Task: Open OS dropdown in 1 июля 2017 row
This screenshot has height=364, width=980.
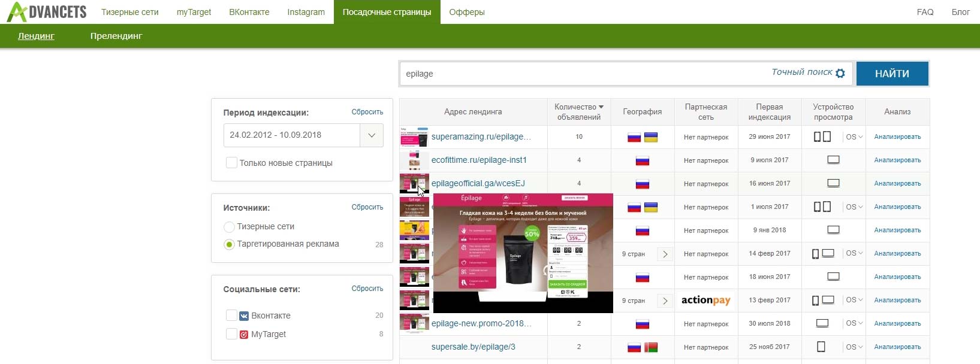Action: coord(854,207)
